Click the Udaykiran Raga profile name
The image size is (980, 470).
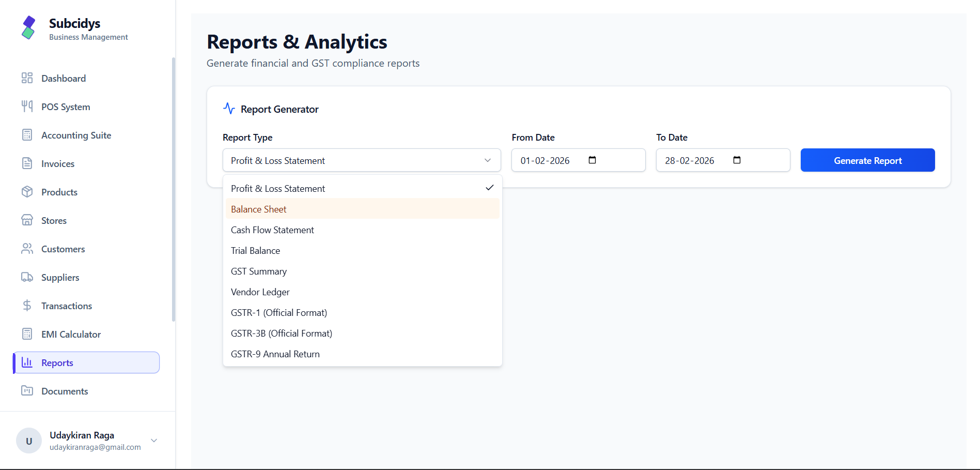pyautogui.click(x=82, y=435)
